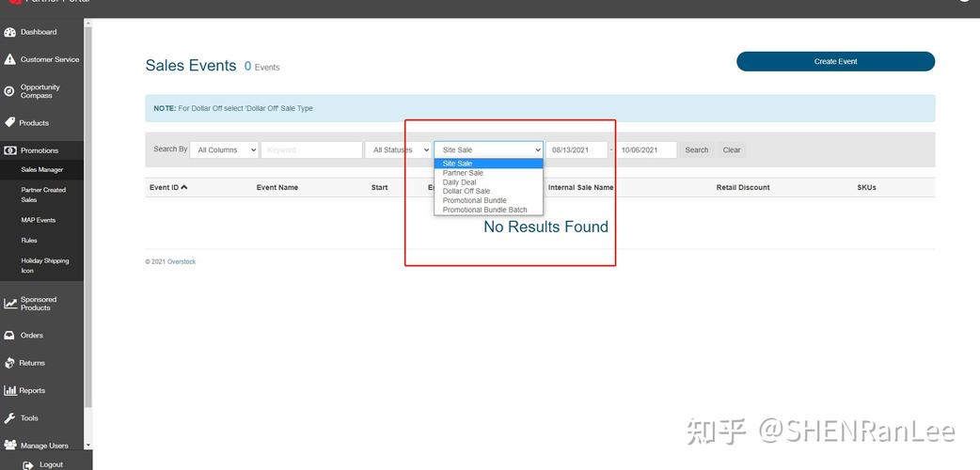Open MAP Events submenu item
This screenshot has width=980, height=470.
(39, 220)
